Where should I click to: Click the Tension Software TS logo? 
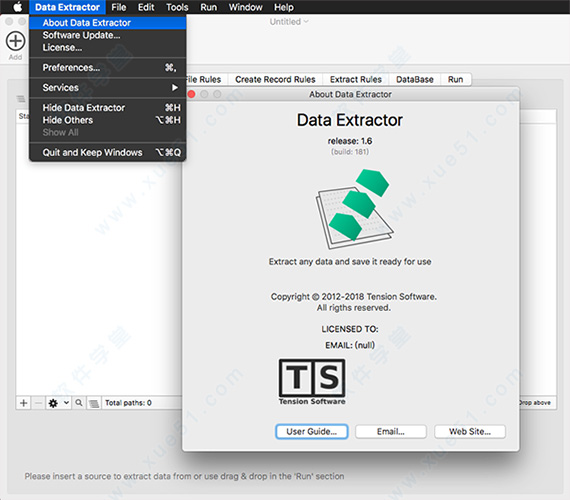pyautogui.click(x=312, y=382)
